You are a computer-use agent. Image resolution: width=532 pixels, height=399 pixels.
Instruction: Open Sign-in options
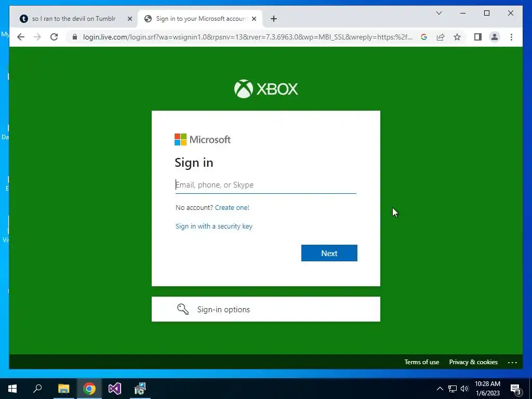265,309
